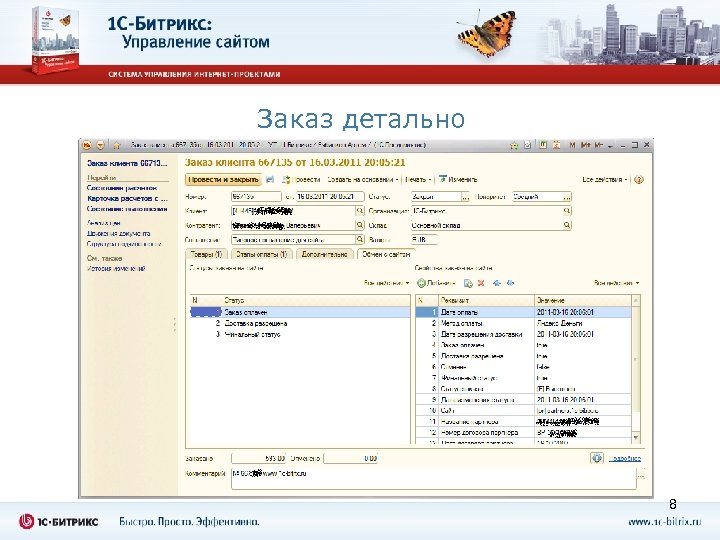Click the copy row icon in properties toolbar
This screenshot has height=540, width=720.
(x=468, y=283)
